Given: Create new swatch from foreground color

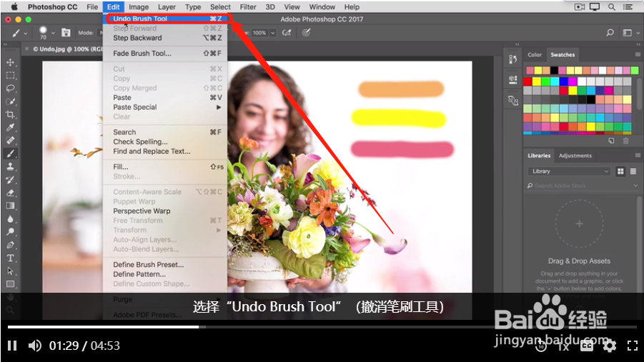Looking at the screenshot, I should 612,141.
